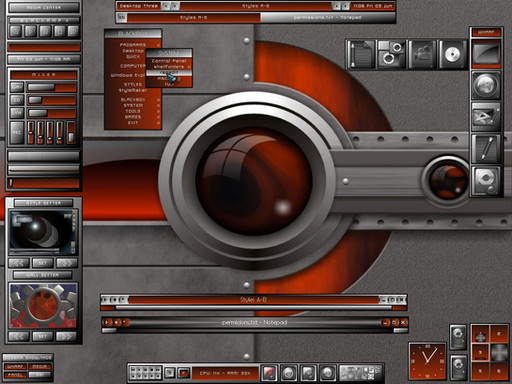
Task: Adjust the CD volume slider
Action: 52,100
